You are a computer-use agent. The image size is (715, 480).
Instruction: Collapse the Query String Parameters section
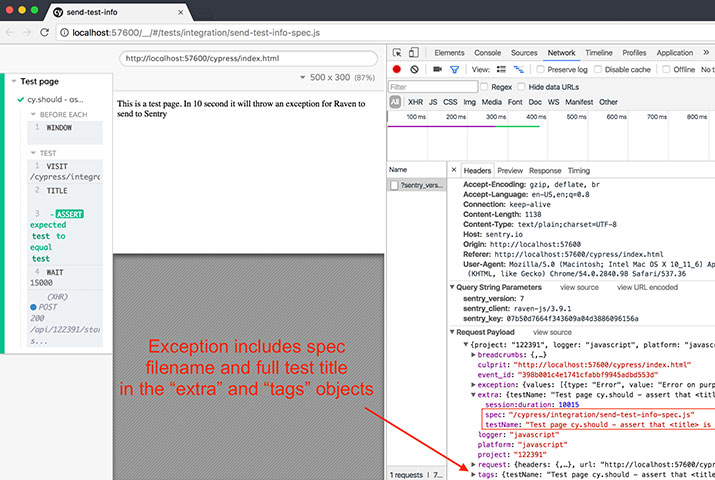pyautogui.click(x=452, y=287)
